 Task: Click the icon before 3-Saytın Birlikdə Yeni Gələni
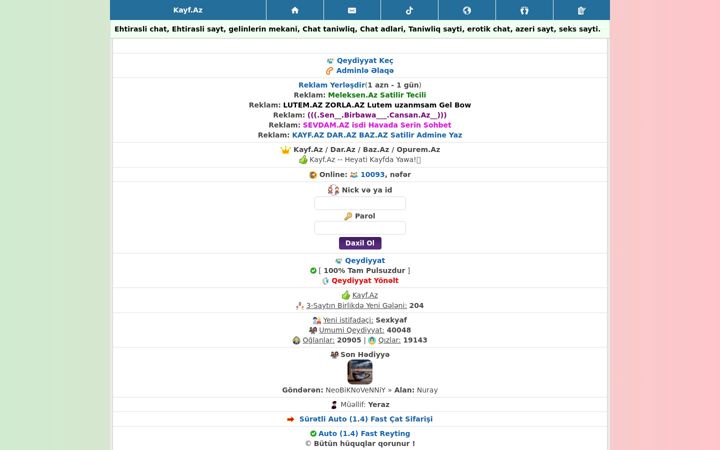click(300, 305)
